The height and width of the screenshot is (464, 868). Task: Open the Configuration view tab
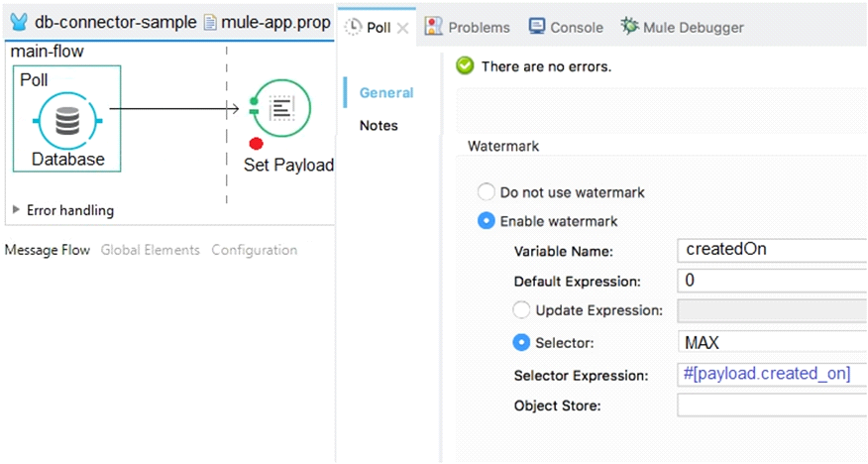pos(254,250)
